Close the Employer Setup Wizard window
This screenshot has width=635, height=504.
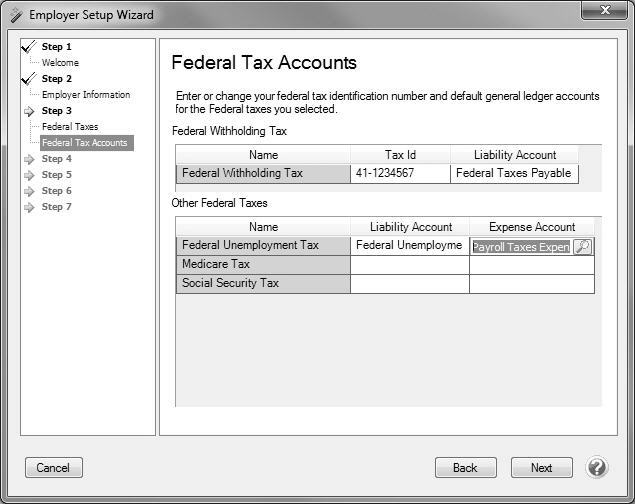point(606,10)
